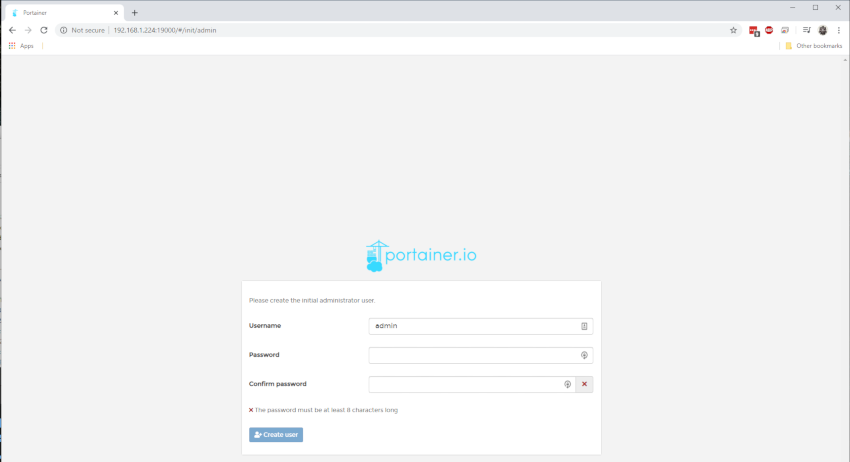The width and height of the screenshot is (850, 462).
Task: Click red X validation icon beside Confirm password
Action: (x=584, y=384)
